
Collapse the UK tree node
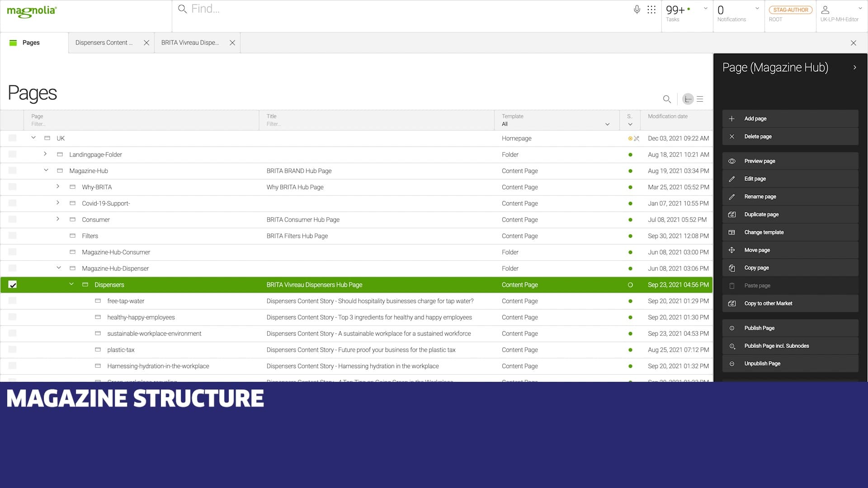coord(33,138)
